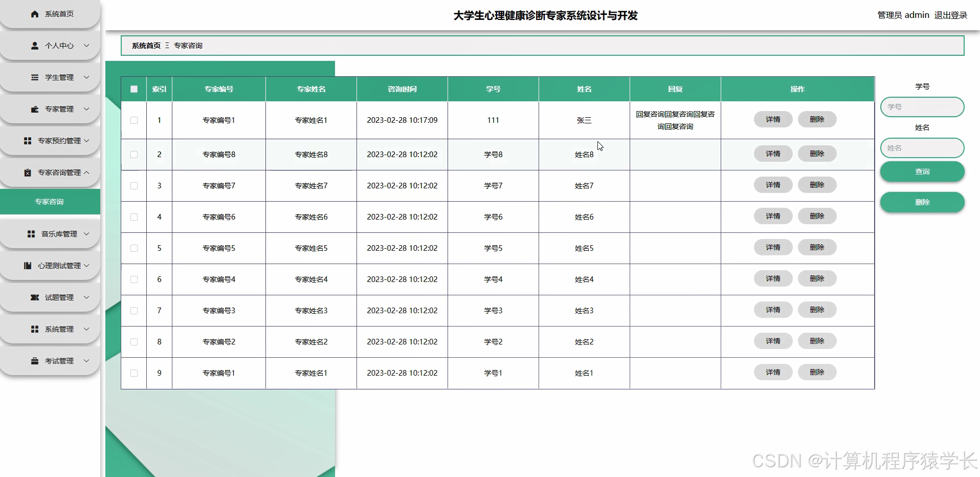980x477 pixels.
Task: Collapse the 专家咨询管理 chevron
Action: coord(86,172)
